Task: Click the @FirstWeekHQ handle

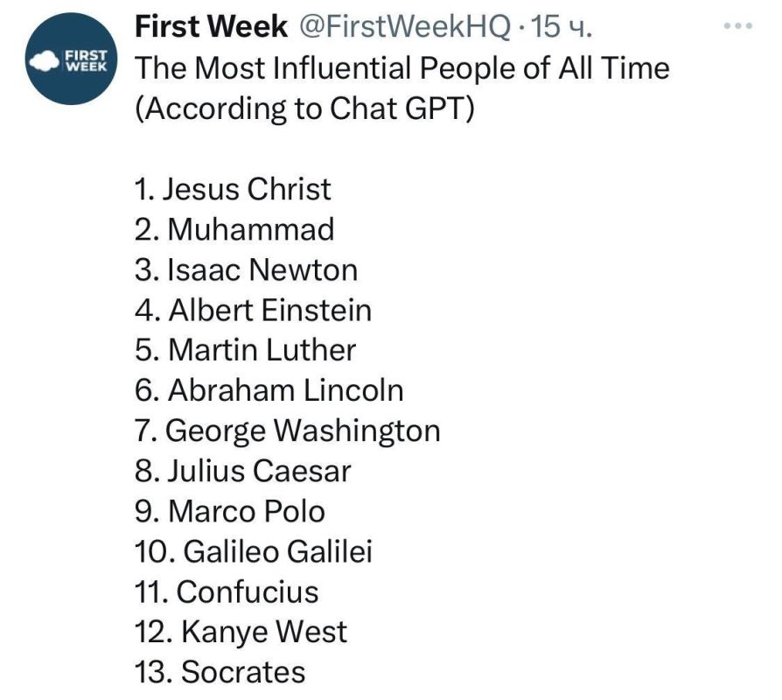Action: [x=405, y=27]
